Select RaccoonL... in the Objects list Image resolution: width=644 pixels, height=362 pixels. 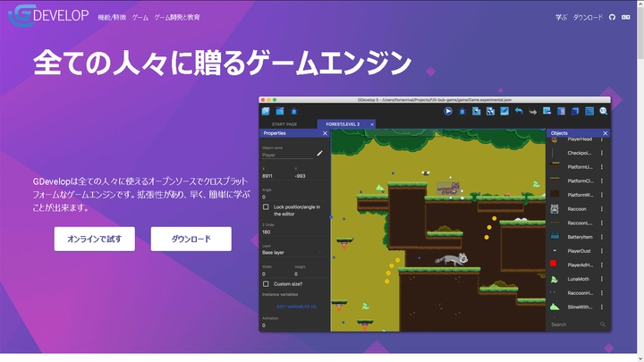580,223
